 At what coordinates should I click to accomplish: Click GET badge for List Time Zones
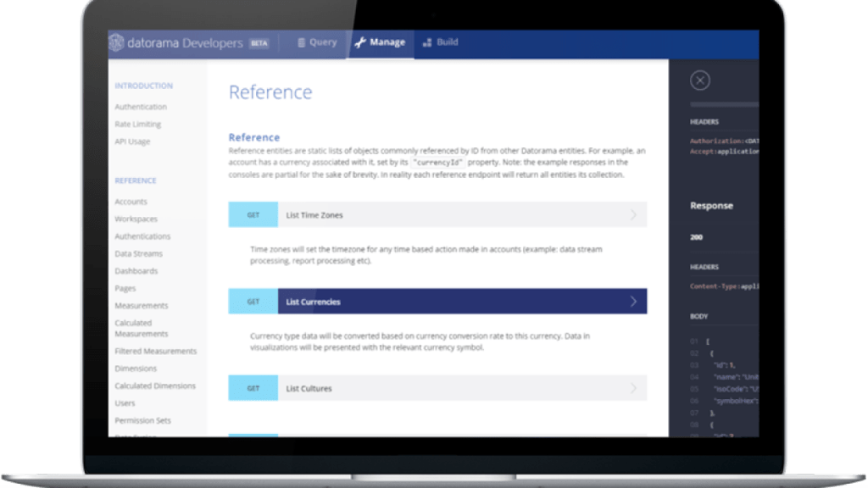pyautogui.click(x=253, y=215)
